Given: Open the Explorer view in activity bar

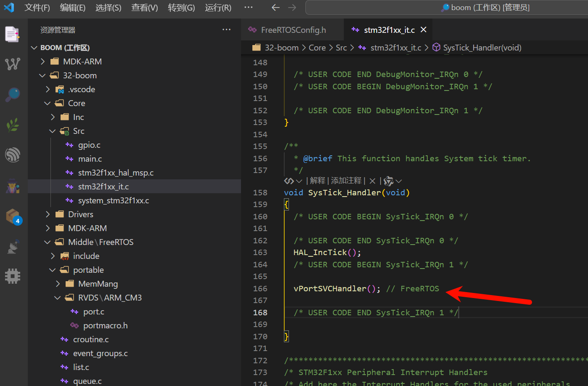Looking at the screenshot, I should pyautogui.click(x=13, y=34).
